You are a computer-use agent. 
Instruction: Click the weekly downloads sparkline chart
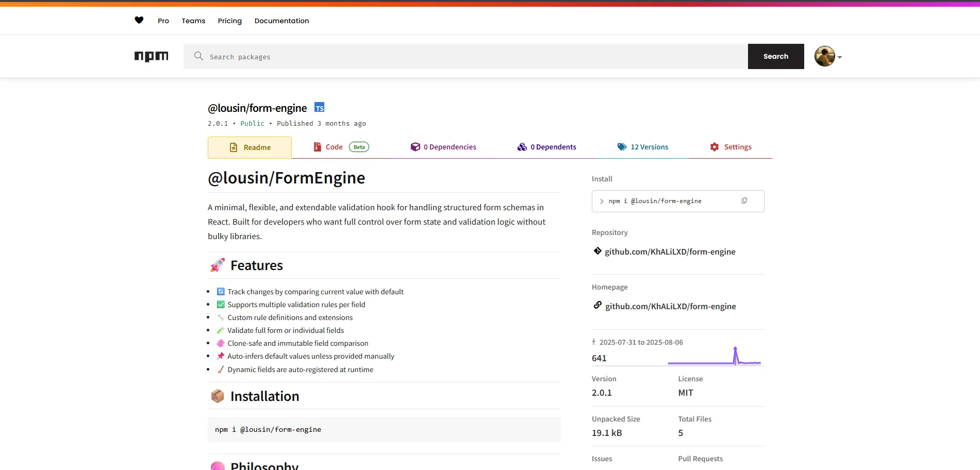(714, 356)
